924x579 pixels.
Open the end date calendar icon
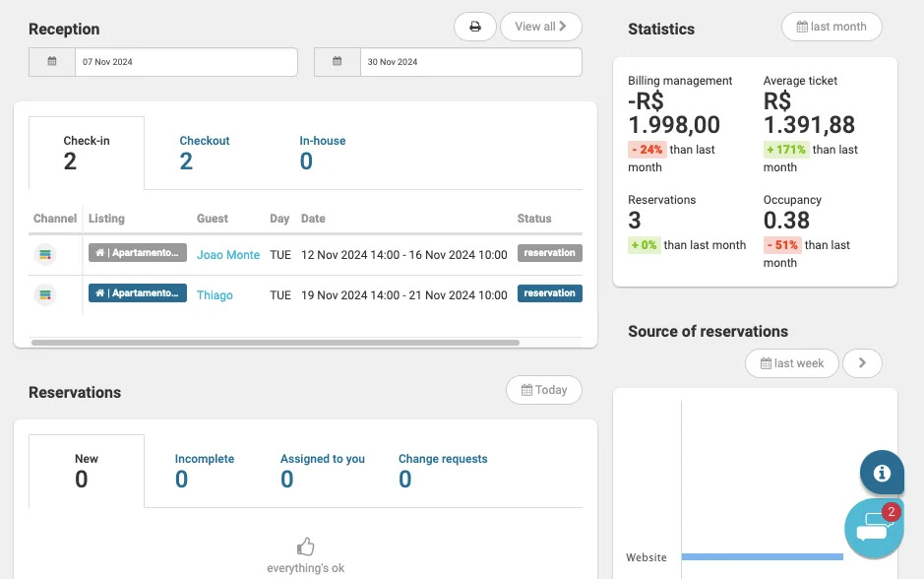(338, 61)
